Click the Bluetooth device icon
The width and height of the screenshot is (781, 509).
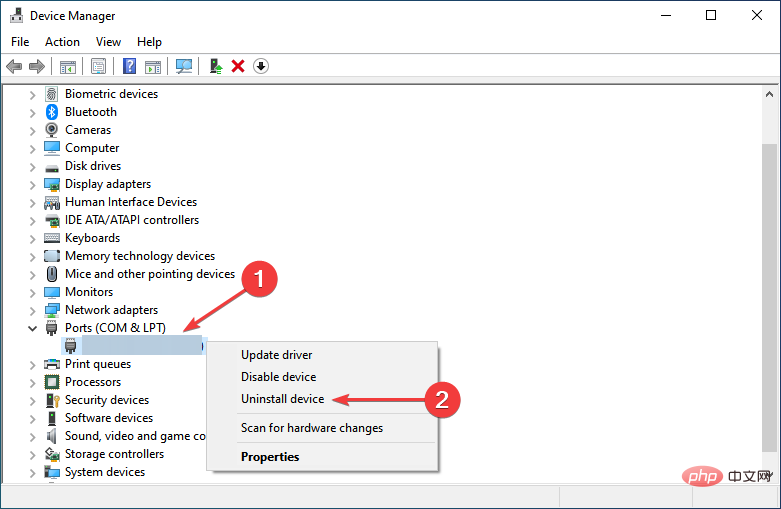click(x=52, y=112)
